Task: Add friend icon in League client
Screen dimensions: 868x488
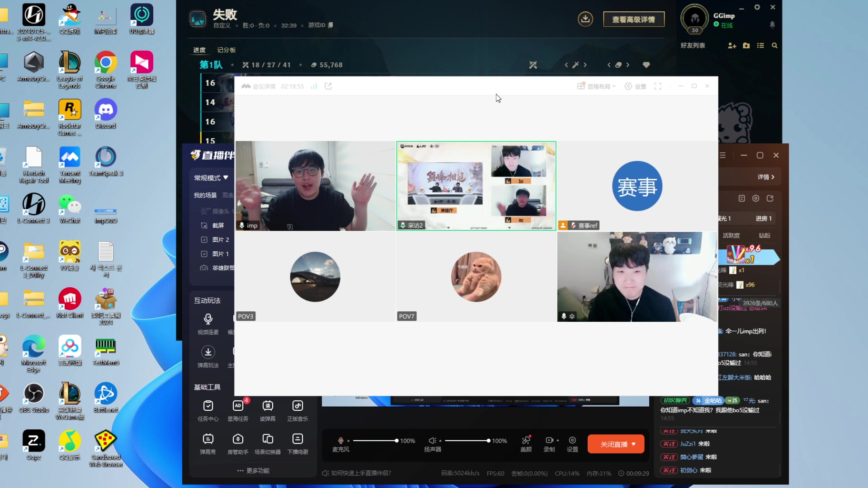Action: (732, 46)
